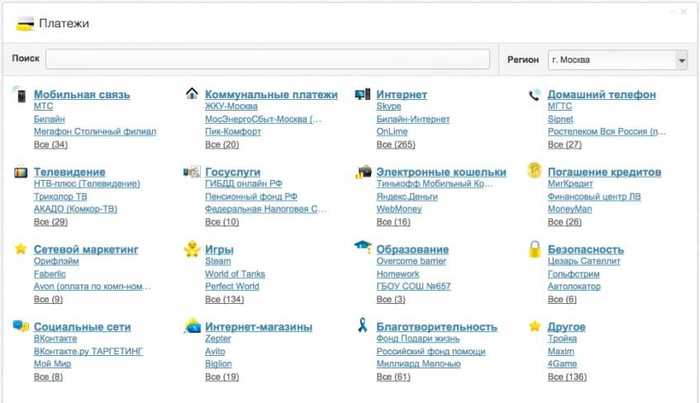Open the Погашение кредитов category

point(604,172)
